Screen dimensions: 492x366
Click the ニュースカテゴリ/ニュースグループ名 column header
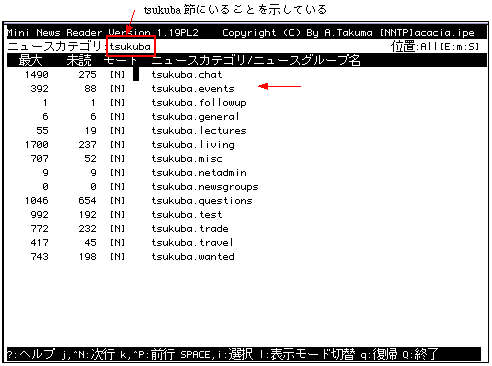click(256, 60)
